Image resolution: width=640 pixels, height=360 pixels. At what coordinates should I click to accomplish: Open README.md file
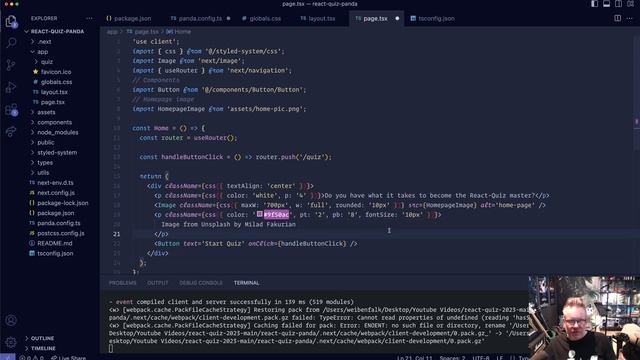tap(54, 243)
